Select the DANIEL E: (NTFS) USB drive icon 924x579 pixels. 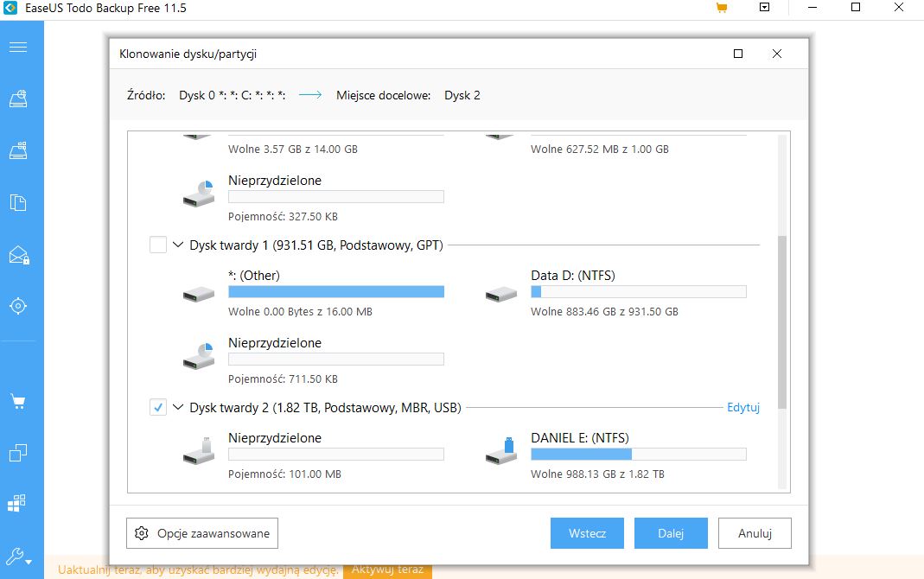click(x=501, y=451)
